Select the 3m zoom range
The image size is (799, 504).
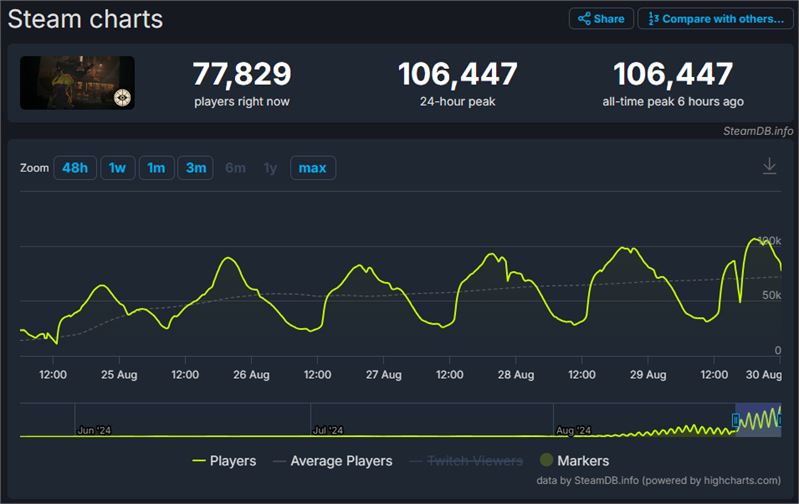(x=195, y=168)
